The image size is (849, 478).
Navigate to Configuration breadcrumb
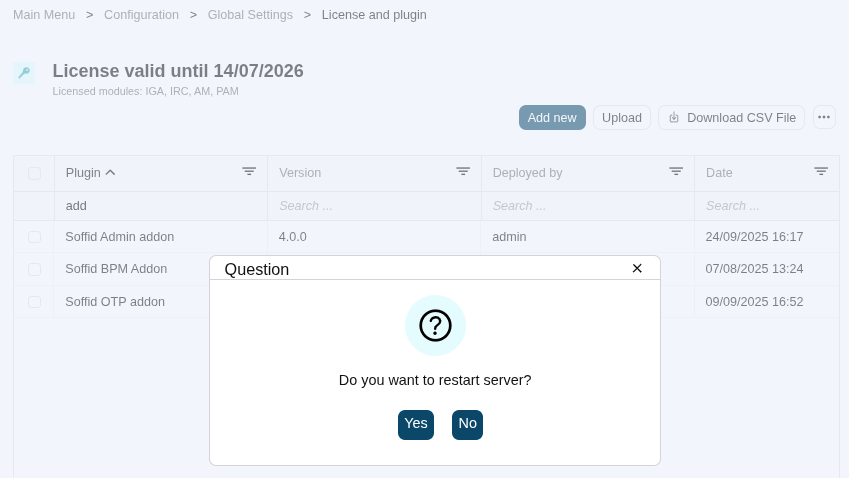(x=141, y=15)
